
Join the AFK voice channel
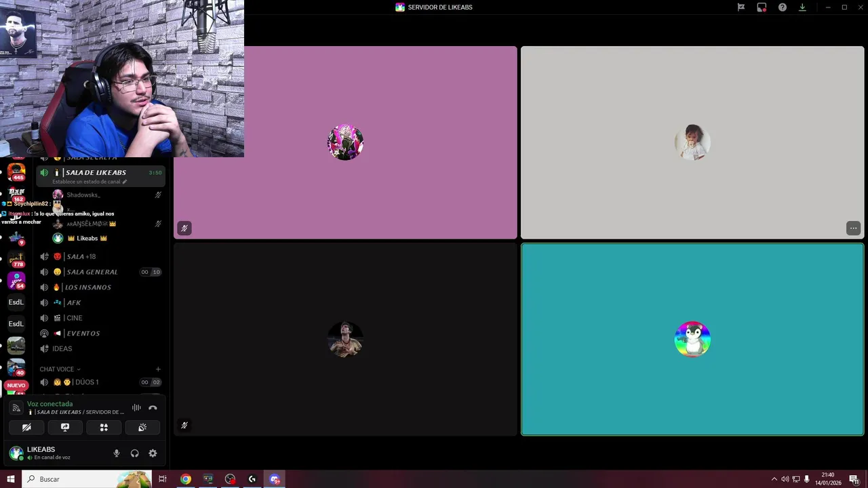pos(100,302)
